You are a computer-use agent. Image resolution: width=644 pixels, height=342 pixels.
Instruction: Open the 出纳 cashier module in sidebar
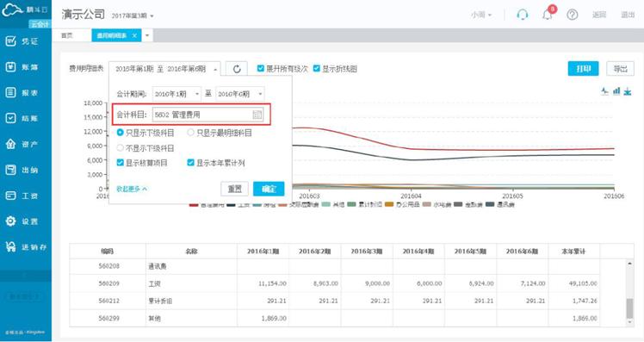point(22,170)
